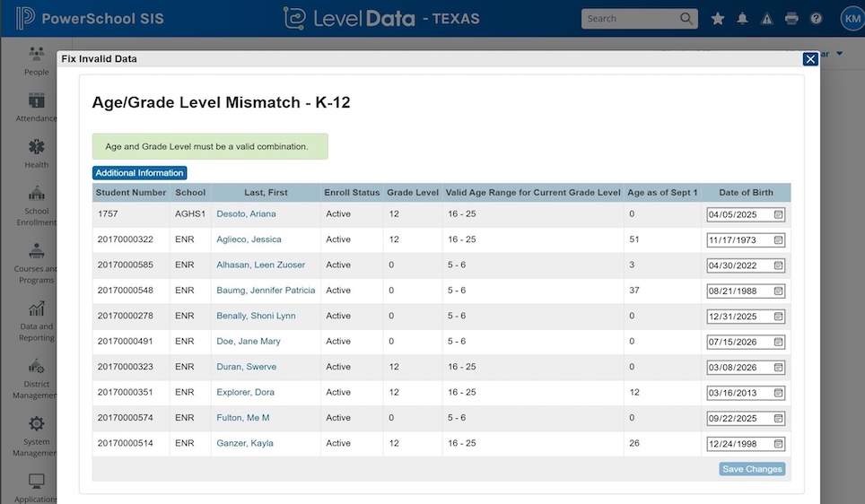Open System Management sidebar section
The height and width of the screenshot is (504, 865).
pyautogui.click(x=35, y=437)
